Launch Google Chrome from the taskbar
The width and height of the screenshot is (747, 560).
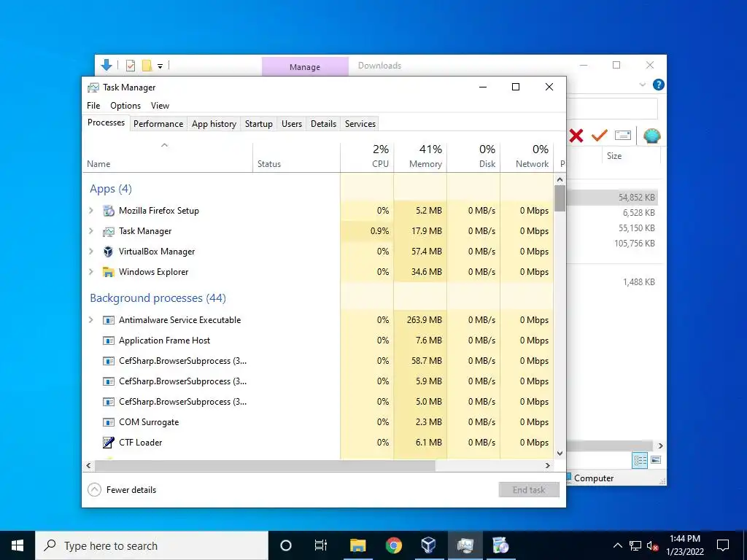[x=393, y=545]
